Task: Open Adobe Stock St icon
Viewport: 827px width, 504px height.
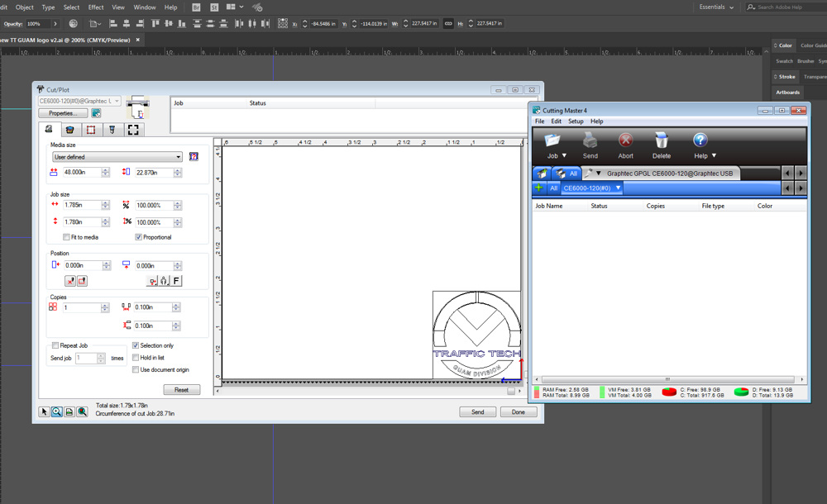Action: point(214,7)
